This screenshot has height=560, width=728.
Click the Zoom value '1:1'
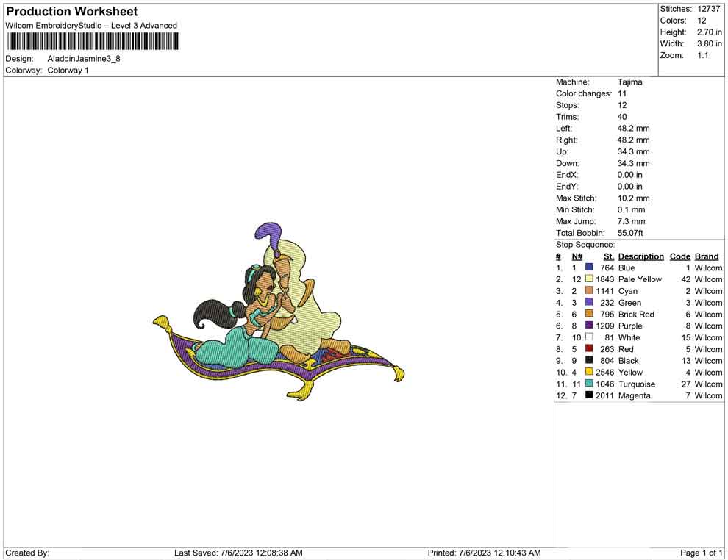coord(702,55)
